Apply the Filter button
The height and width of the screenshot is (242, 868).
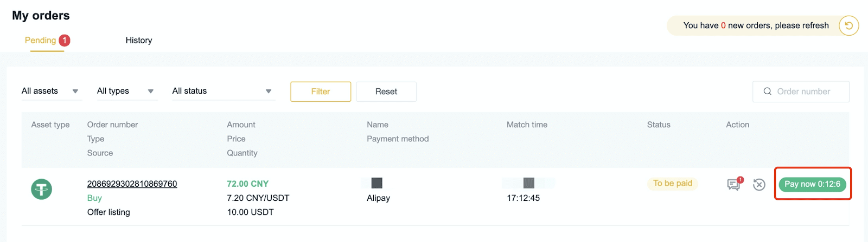[321, 91]
